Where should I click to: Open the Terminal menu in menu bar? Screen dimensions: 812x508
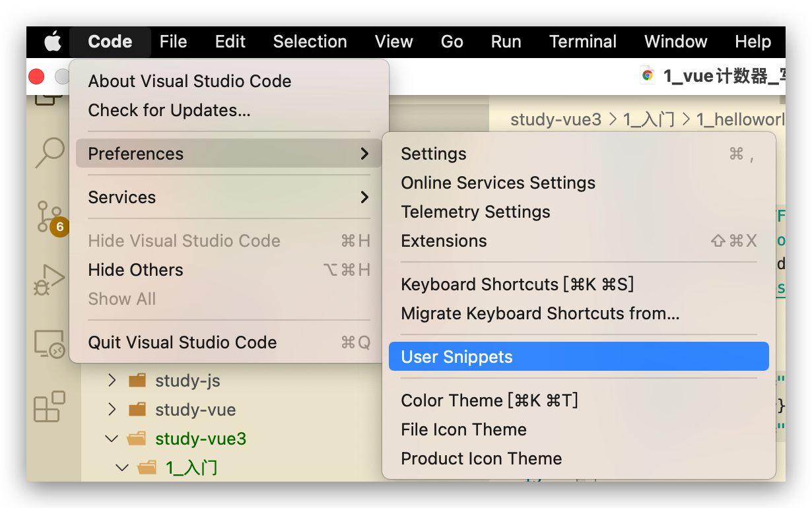tap(583, 42)
